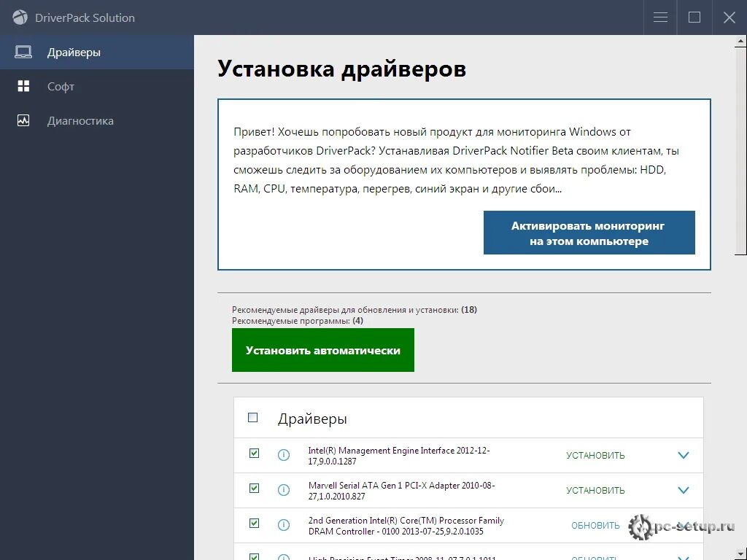Click the scrollbar up arrow

pos(740,41)
